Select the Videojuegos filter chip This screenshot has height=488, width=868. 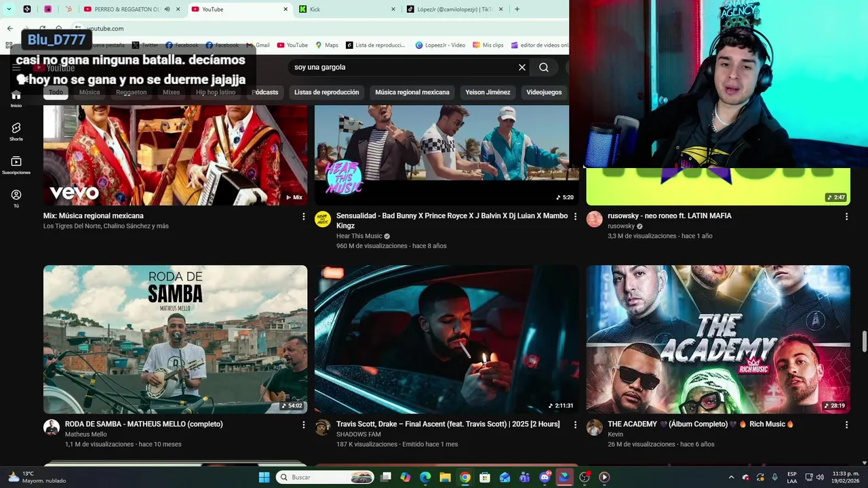pos(544,92)
